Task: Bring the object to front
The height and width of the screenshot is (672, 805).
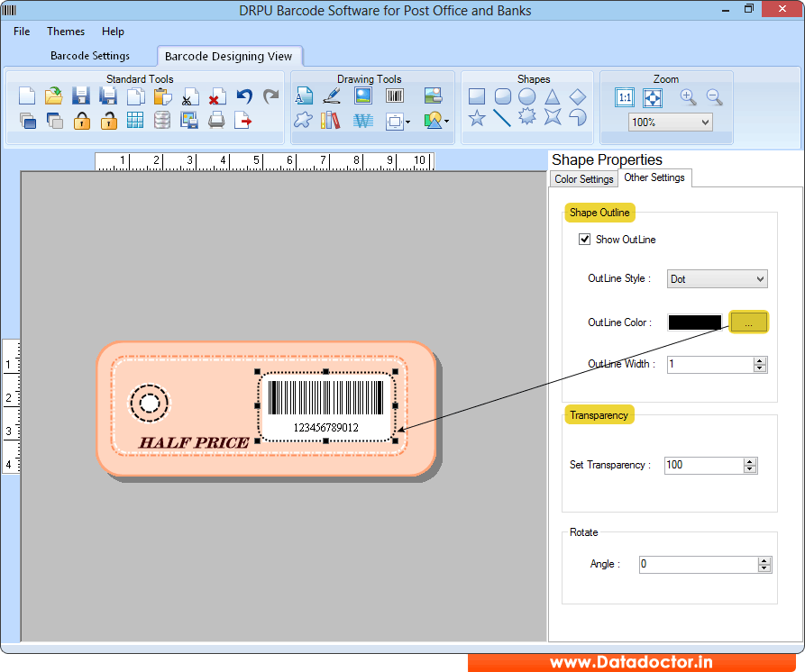Action: [28, 121]
